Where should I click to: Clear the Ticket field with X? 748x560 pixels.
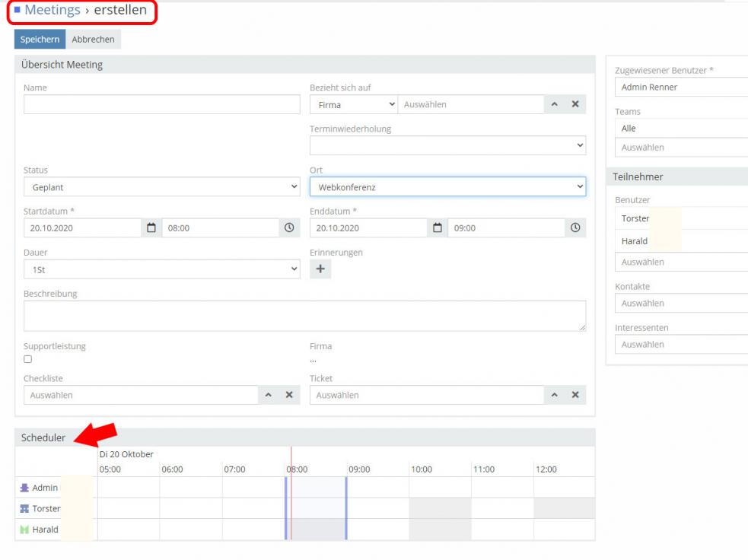point(575,395)
